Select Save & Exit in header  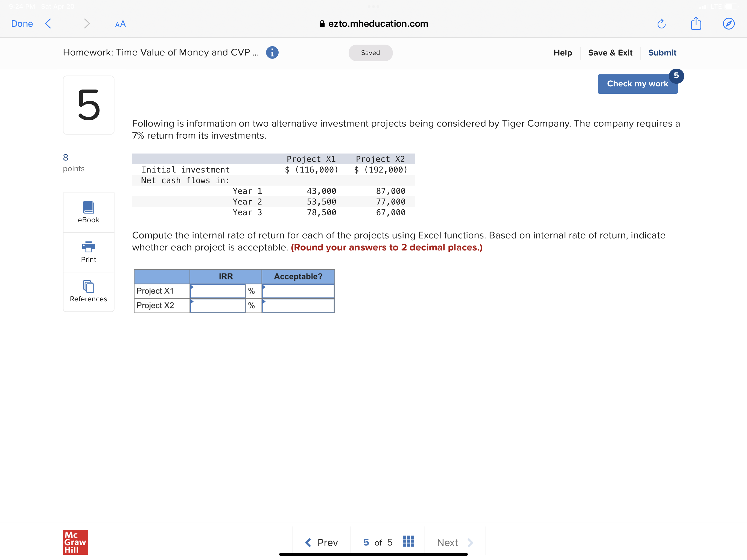[610, 53]
